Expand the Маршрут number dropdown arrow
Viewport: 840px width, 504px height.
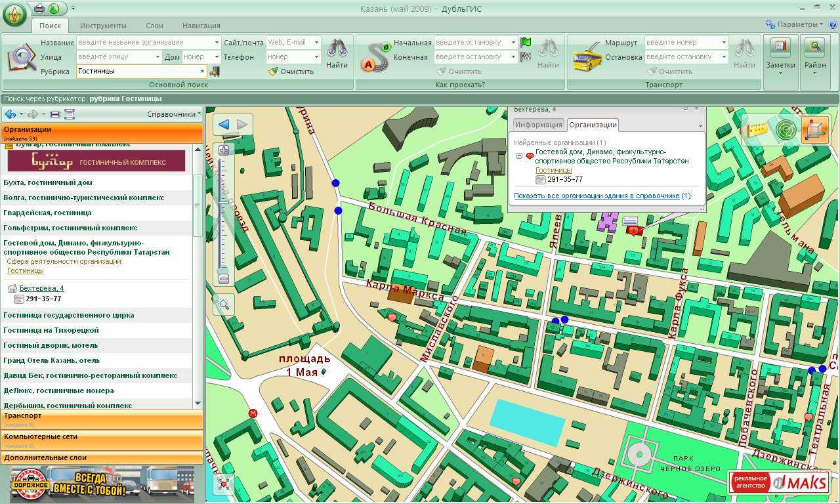[724, 43]
